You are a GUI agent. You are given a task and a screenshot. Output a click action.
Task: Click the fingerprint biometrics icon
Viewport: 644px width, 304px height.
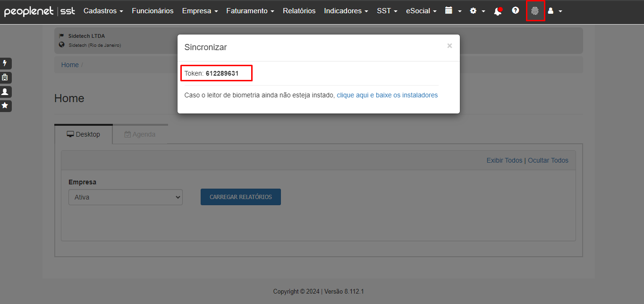[535, 11]
